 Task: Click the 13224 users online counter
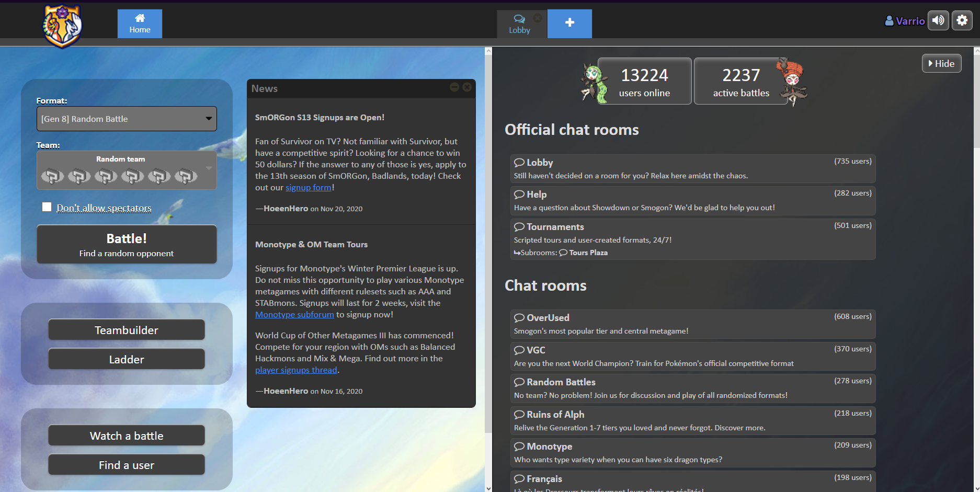click(x=644, y=81)
